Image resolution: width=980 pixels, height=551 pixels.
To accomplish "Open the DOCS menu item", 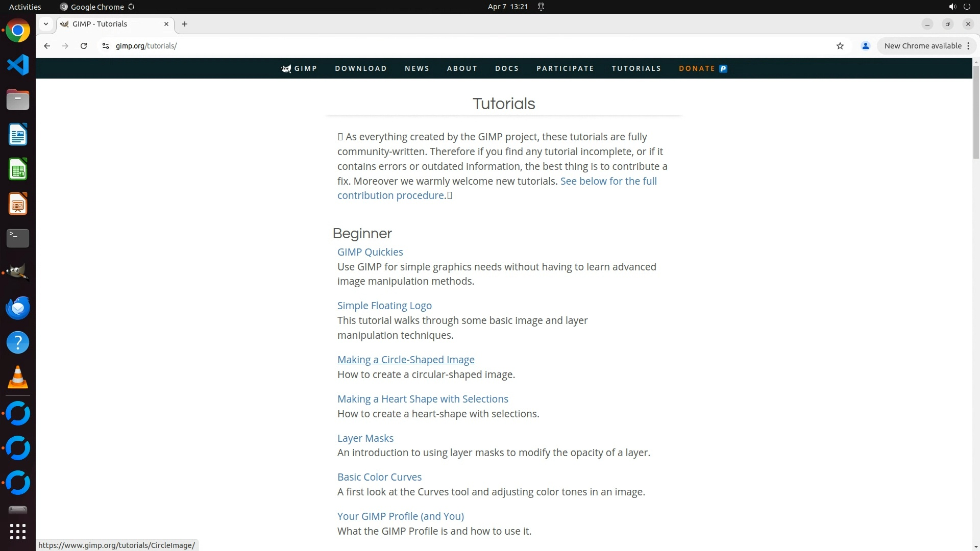I will (x=506, y=68).
